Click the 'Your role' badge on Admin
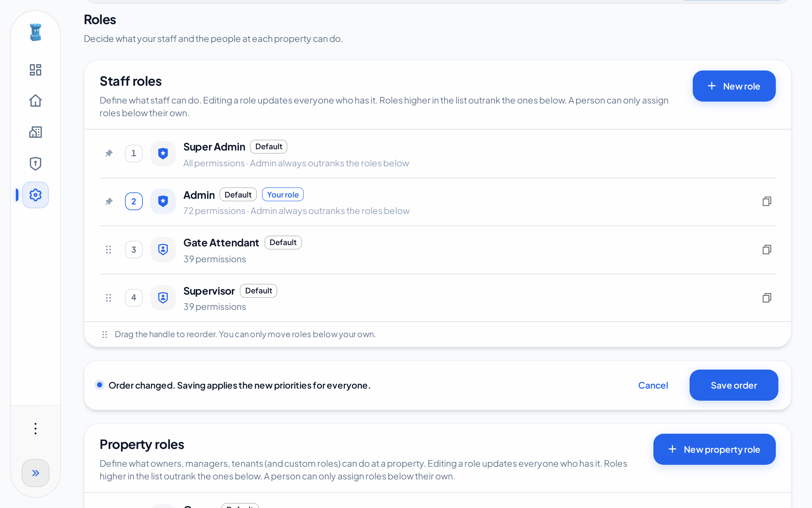 283,195
